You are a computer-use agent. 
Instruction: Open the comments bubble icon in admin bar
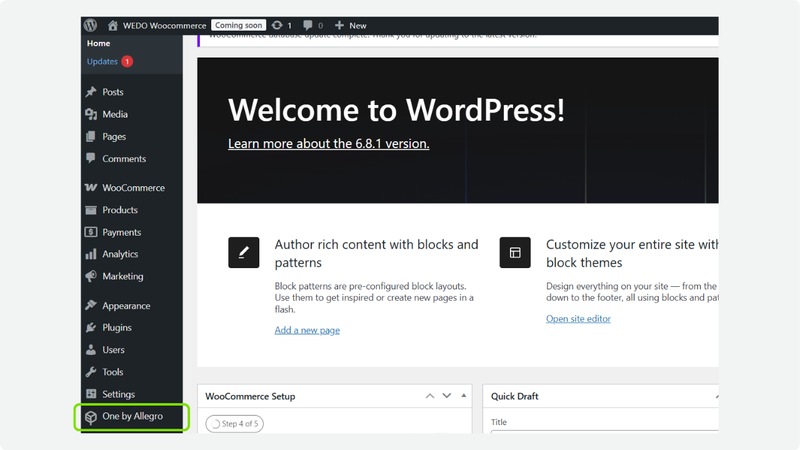308,25
